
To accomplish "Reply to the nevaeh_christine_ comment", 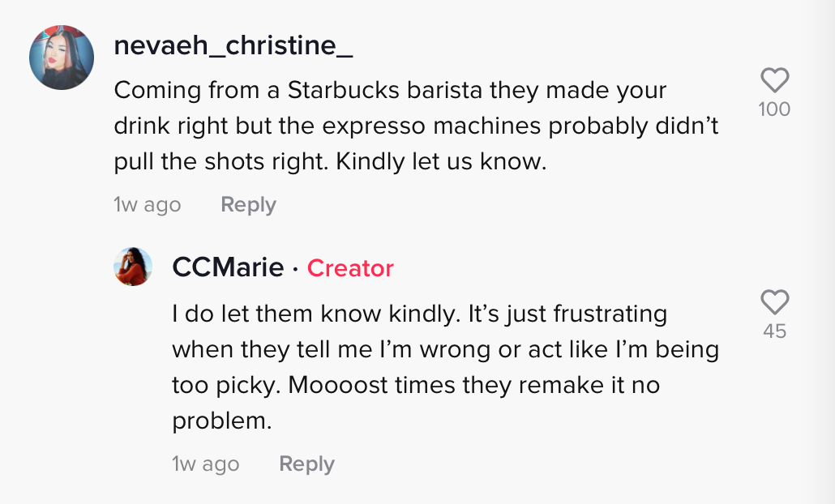I will (x=249, y=205).
